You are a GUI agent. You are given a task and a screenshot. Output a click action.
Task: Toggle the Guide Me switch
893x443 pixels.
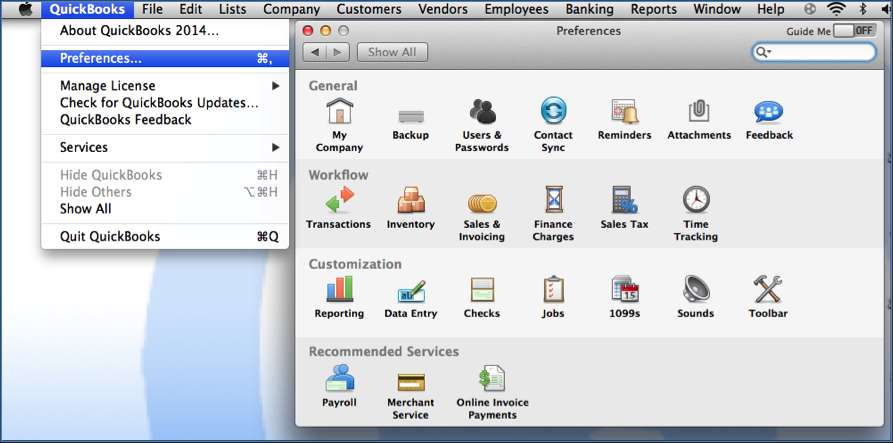coord(854,31)
